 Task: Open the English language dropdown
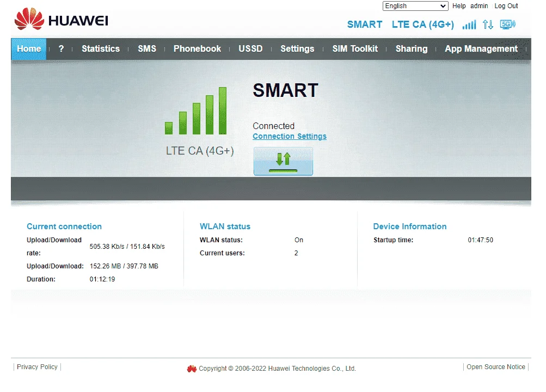coord(415,6)
